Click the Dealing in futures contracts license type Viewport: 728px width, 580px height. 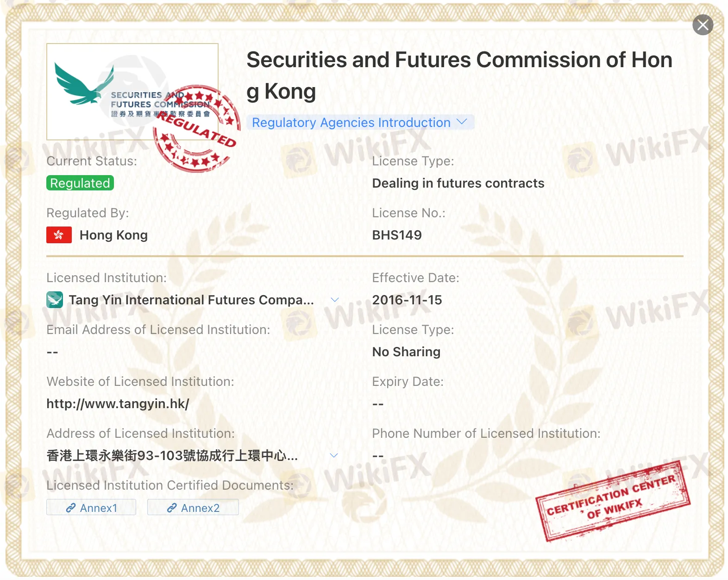pyautogui.click(x=458, y=183)
